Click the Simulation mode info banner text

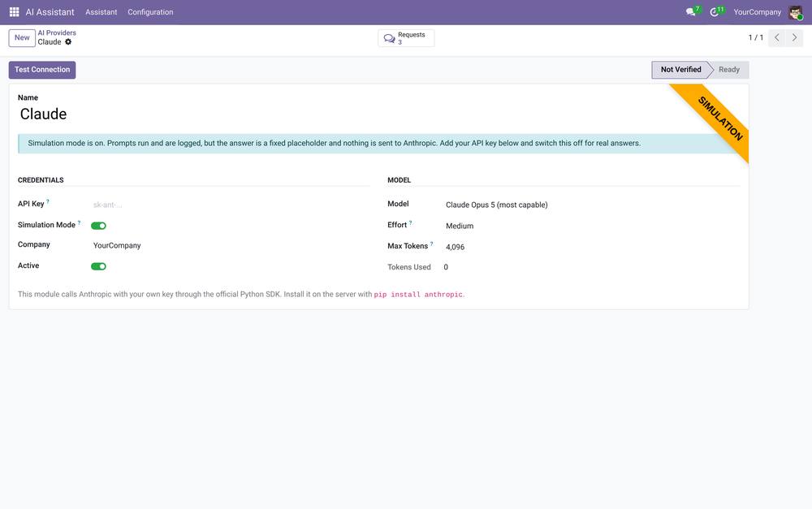(x=334, y=144)
